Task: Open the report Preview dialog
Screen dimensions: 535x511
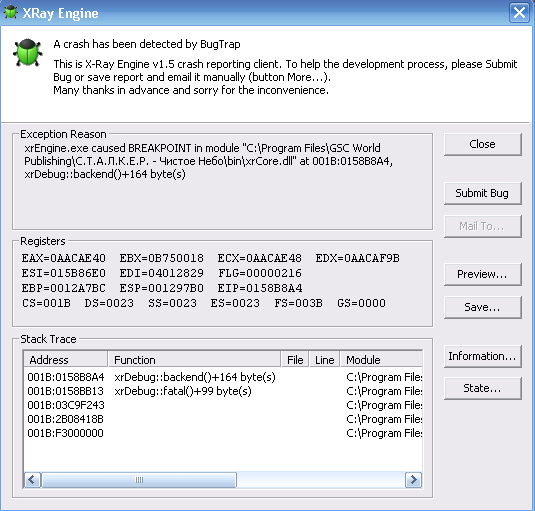Action: 482,274
